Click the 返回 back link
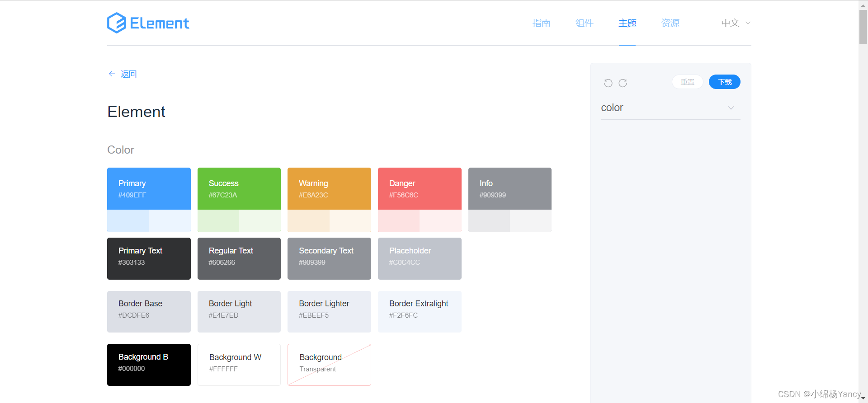Image resolution: width=868 pixels, height=403 pixels. (128, 74)
